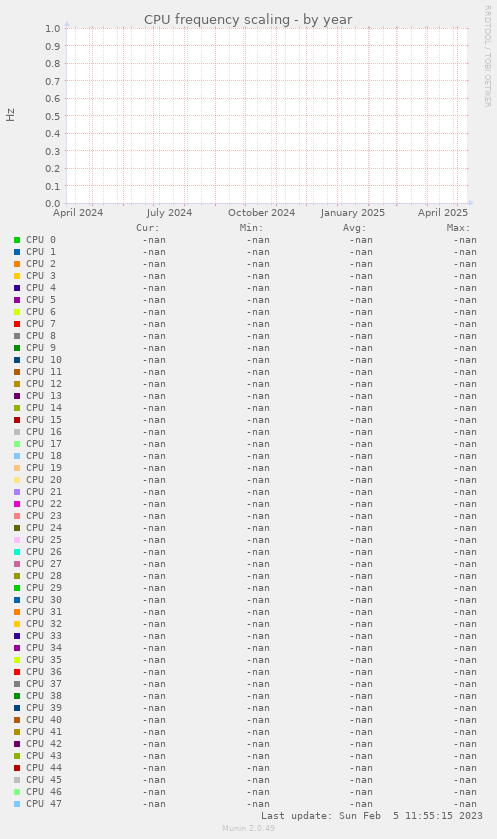
Task: Click the CPU 42 legend label
Action: click(x=44, y=744)
